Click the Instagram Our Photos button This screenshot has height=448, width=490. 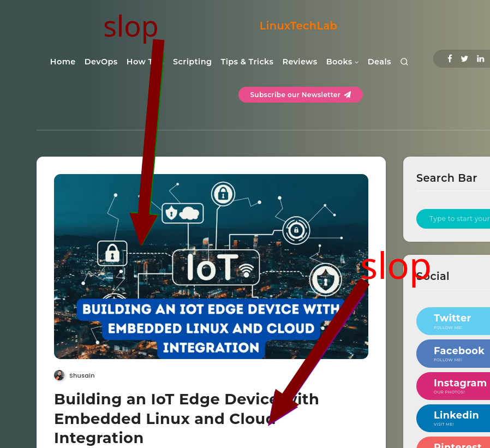453,386
